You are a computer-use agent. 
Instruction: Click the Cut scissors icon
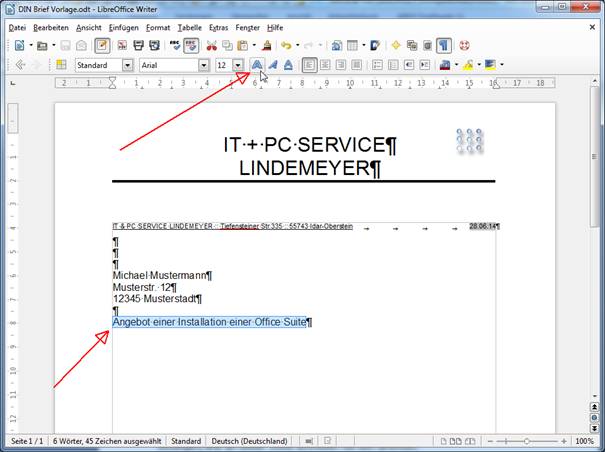[x=211, y=46]
